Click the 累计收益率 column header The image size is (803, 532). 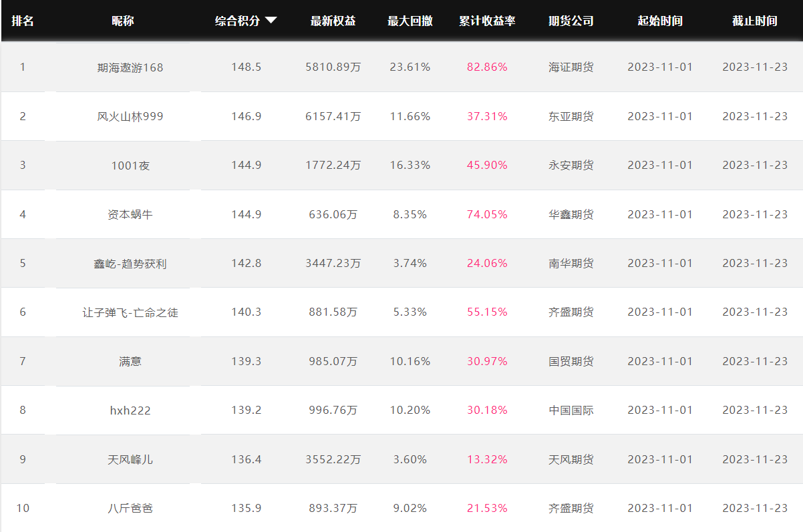[x=487, y=21]
